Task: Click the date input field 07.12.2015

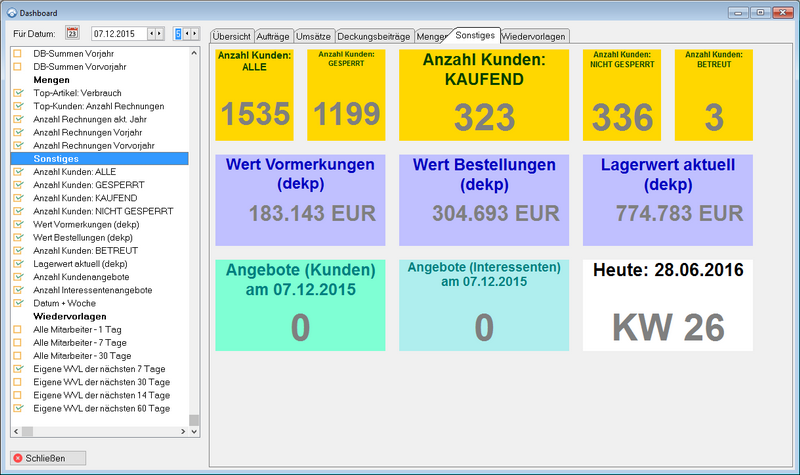Action: pos(117,34)
